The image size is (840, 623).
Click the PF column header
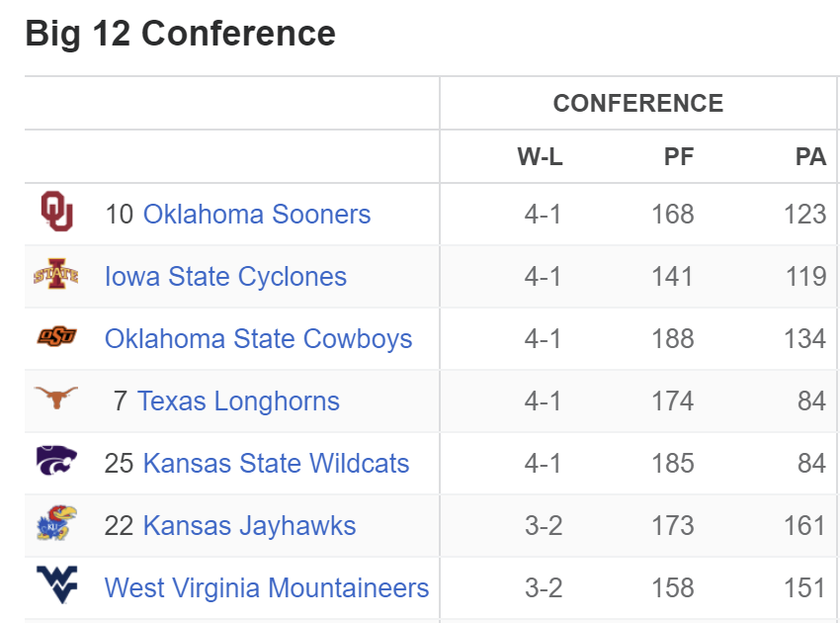(x=679, y=156)
